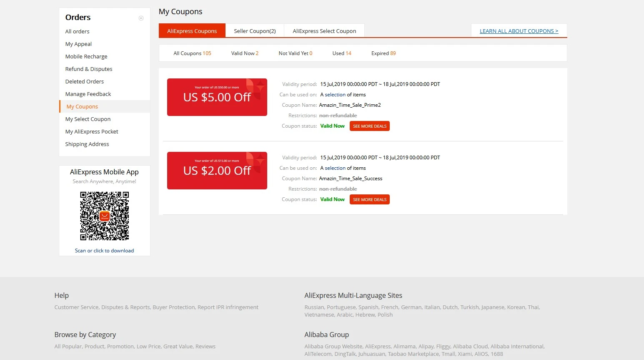Open Alibaba International footer link
Image resolution: width=644 pixels, height=360 pixels.
(517, 347)
